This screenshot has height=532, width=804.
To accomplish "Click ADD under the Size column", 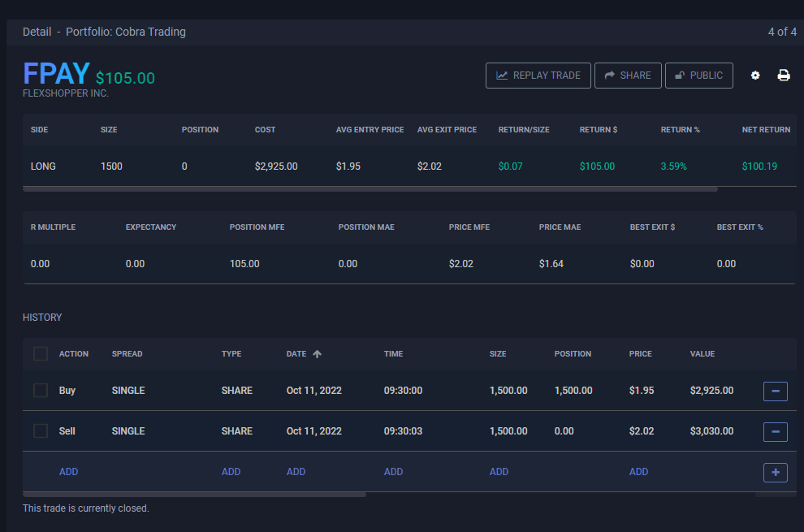I will 499,472.
